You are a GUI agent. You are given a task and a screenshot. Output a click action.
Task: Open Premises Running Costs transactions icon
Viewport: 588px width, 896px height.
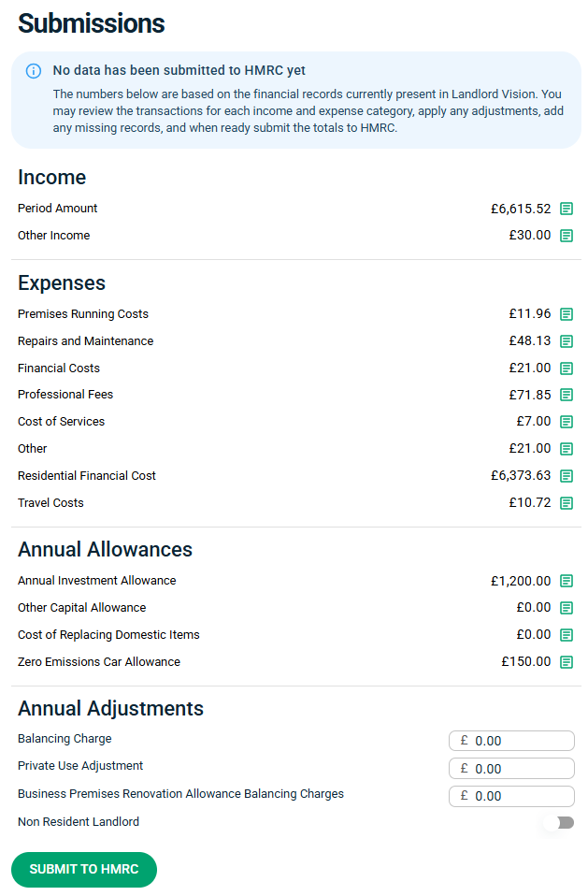(566, 314)
